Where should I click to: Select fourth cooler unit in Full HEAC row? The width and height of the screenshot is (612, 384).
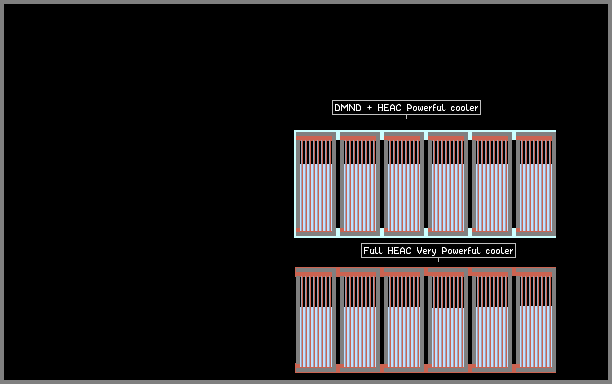(448, 320)
